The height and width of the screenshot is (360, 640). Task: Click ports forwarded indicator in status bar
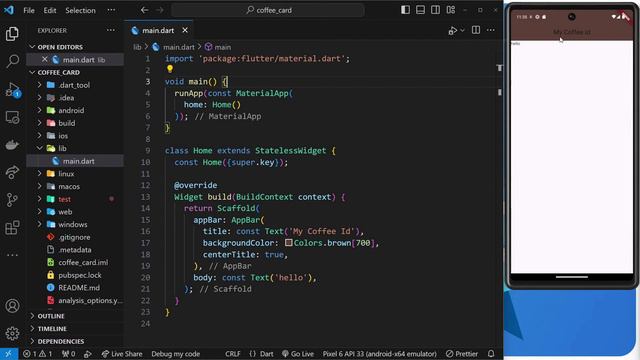[x=68, y=354]
